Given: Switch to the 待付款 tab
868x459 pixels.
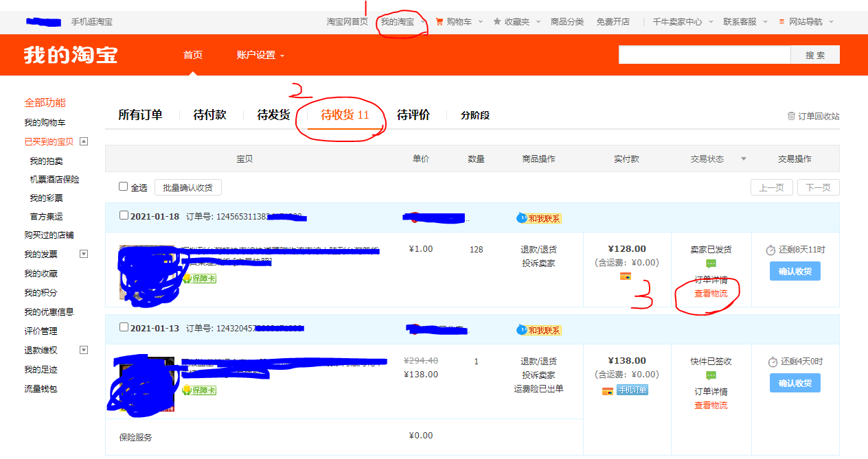Looking at the screenshot, I should click(209, 115).
